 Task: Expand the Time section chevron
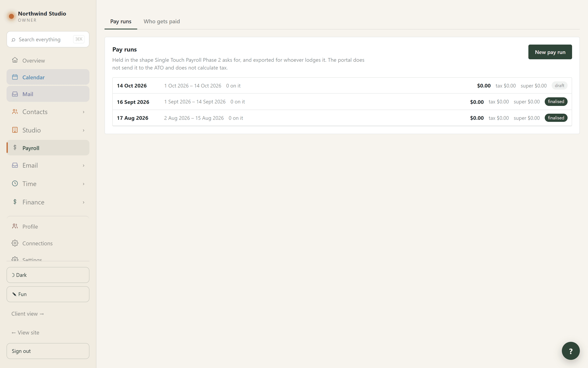pyautogui.click(x=84, y=184)
